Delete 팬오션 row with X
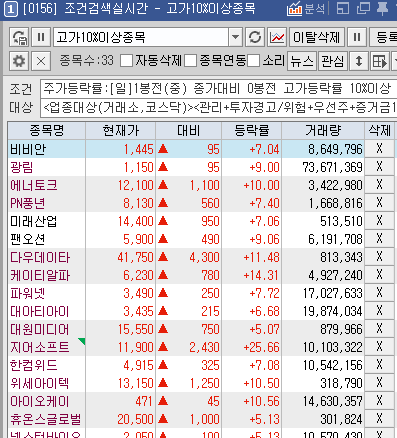Image resolution: width=397 pixels, height=438 pixels. click(379, 239)
